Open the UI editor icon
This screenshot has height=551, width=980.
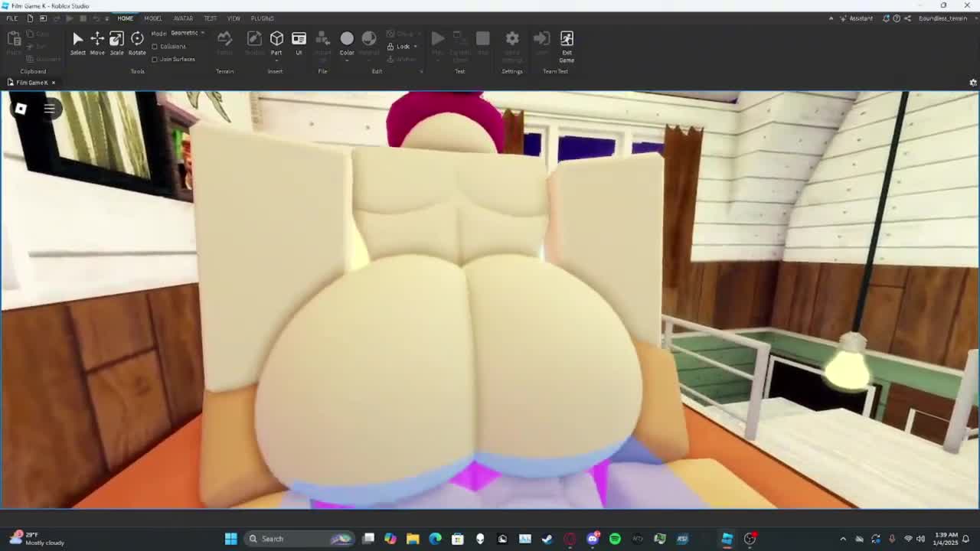pos(299,39)
